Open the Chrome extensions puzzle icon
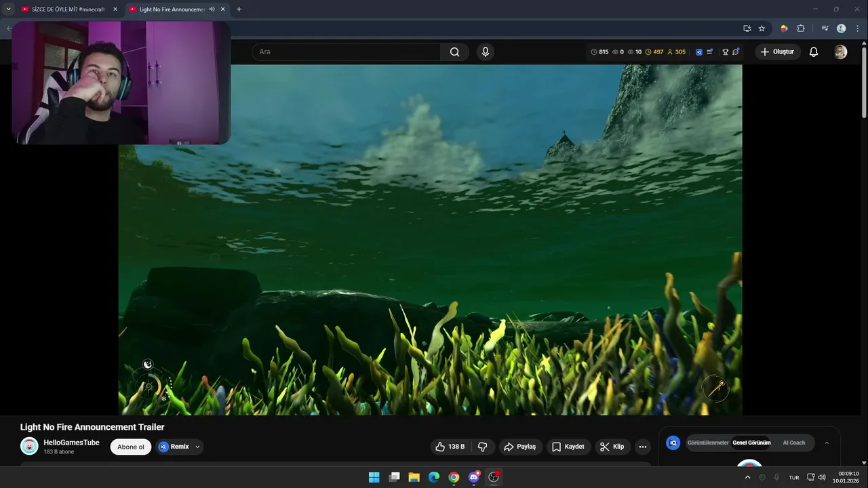Screen dimensions: 868x488 (x=801, y=28)
